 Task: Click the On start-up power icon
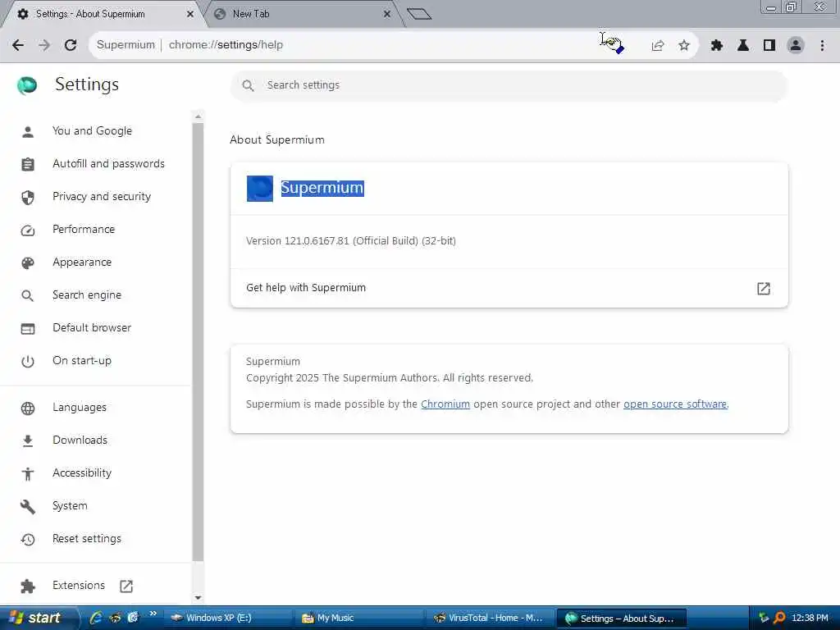pos(28,362)
